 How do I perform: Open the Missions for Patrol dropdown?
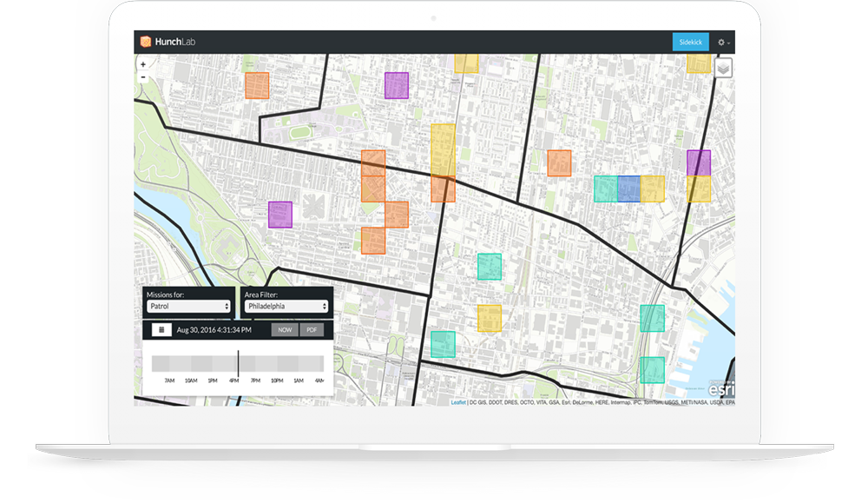coord(187,307)
